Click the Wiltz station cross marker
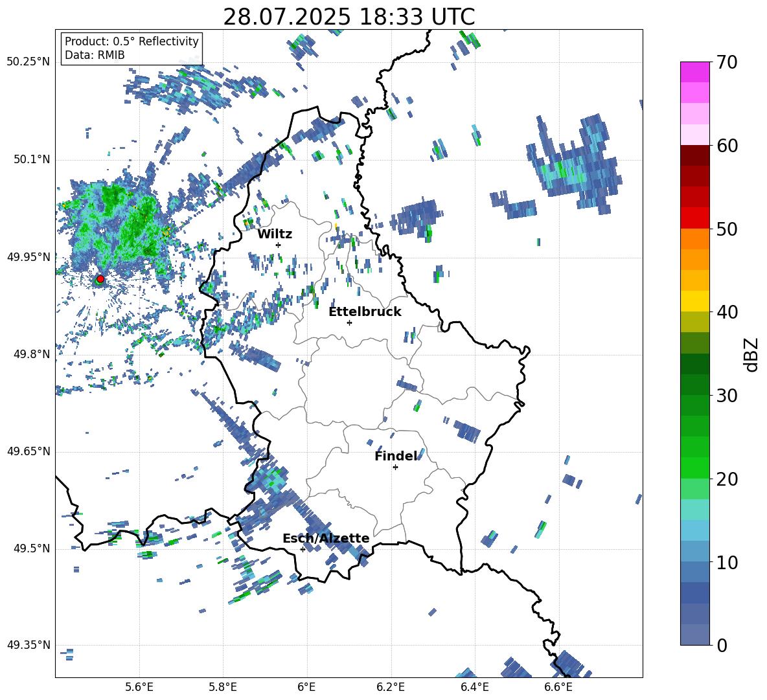 (x=279, y=245)
